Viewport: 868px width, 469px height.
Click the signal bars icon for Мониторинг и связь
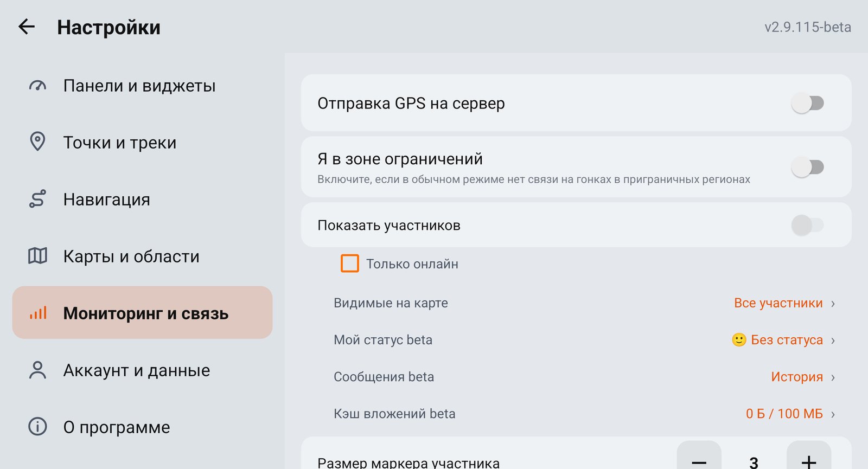pyautogui.click(x=37, y=313)
